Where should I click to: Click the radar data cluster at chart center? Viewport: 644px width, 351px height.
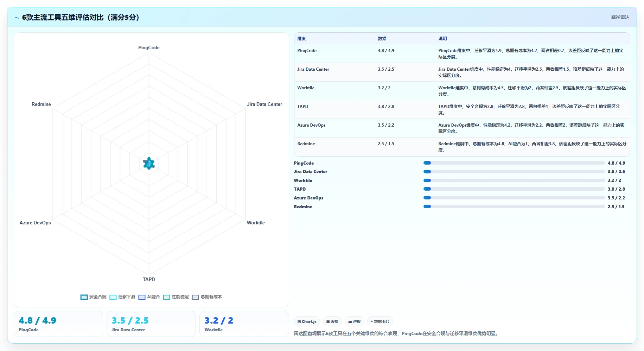click(x=149, y=163)
